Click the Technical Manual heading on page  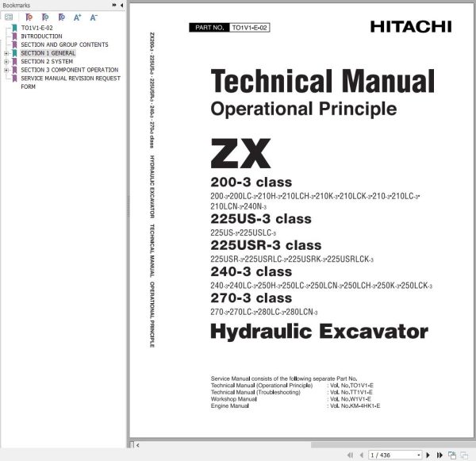323,81
